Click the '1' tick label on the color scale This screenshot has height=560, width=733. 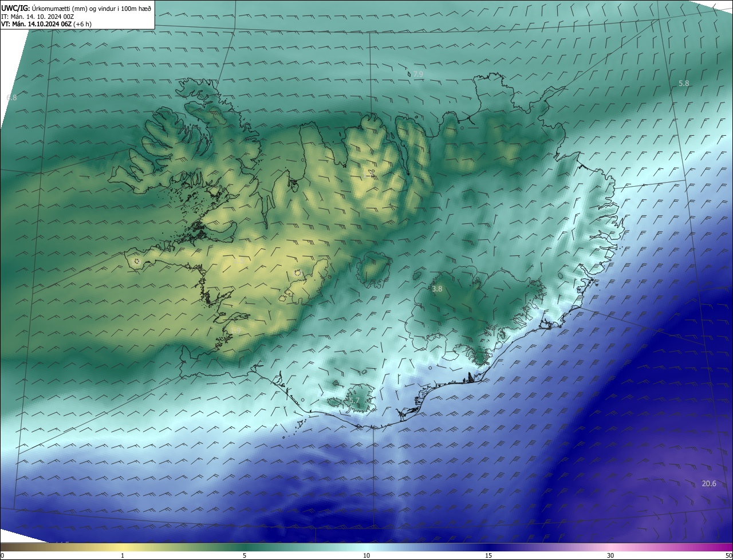123,555
